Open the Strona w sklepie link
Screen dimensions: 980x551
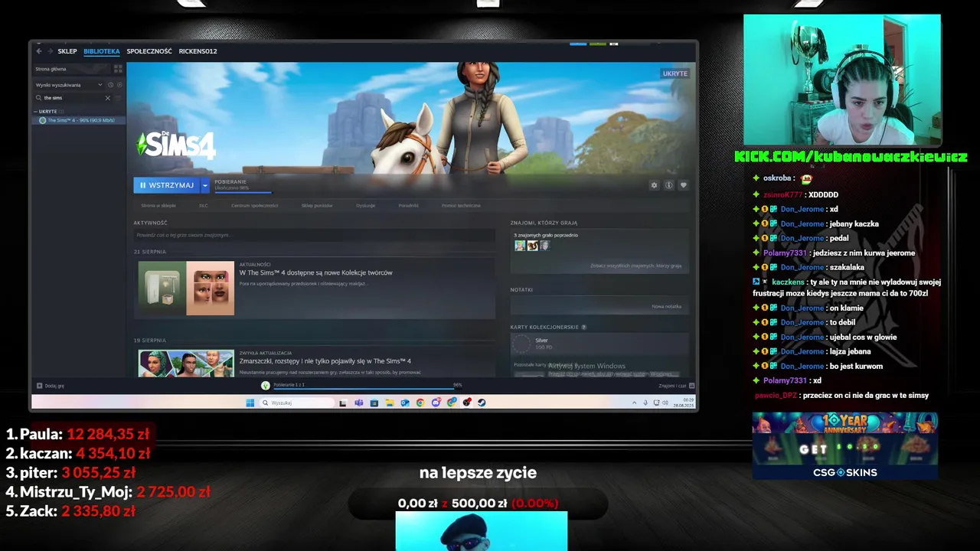click(158, 205)
